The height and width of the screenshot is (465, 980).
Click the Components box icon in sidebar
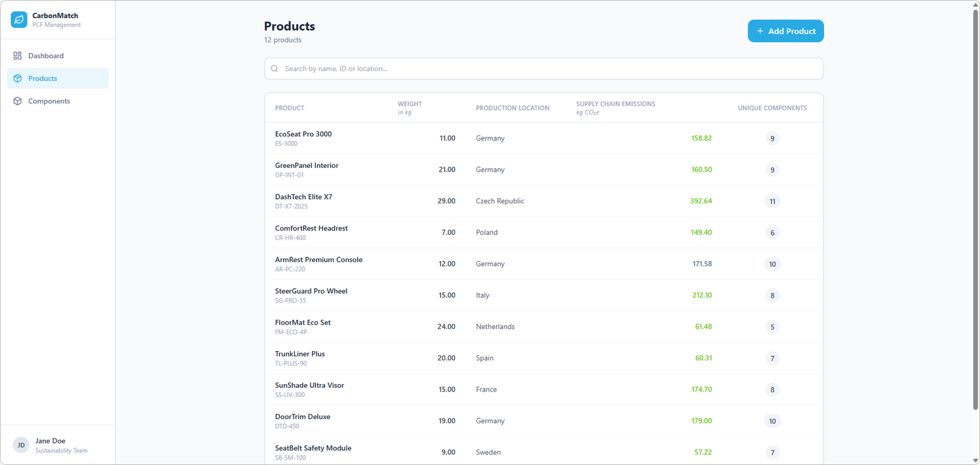[x=17, y=101]
